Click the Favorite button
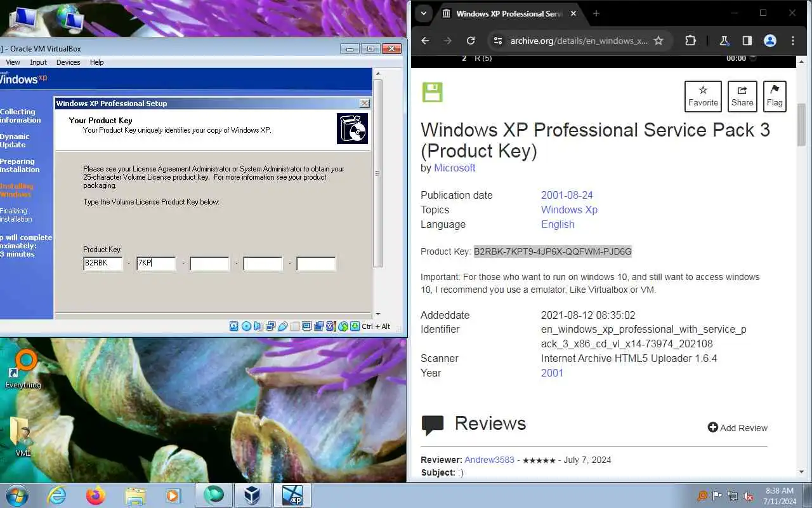The image size is (812, 508). [x=703, y=97]
